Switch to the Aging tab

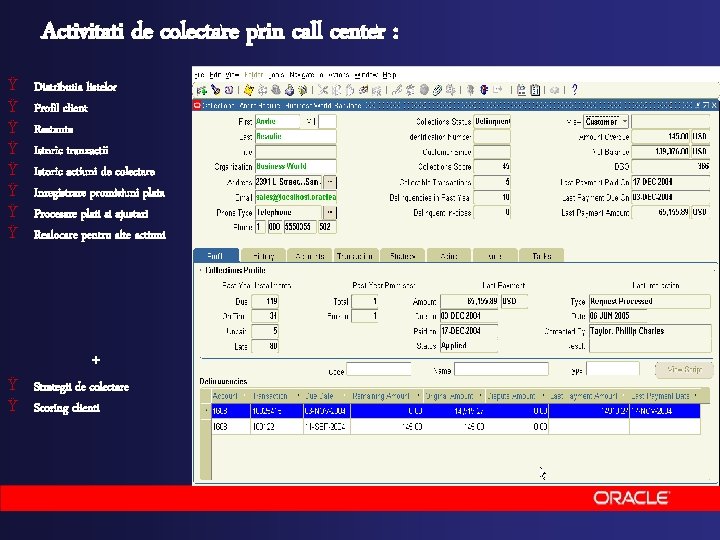pos(449,256)
